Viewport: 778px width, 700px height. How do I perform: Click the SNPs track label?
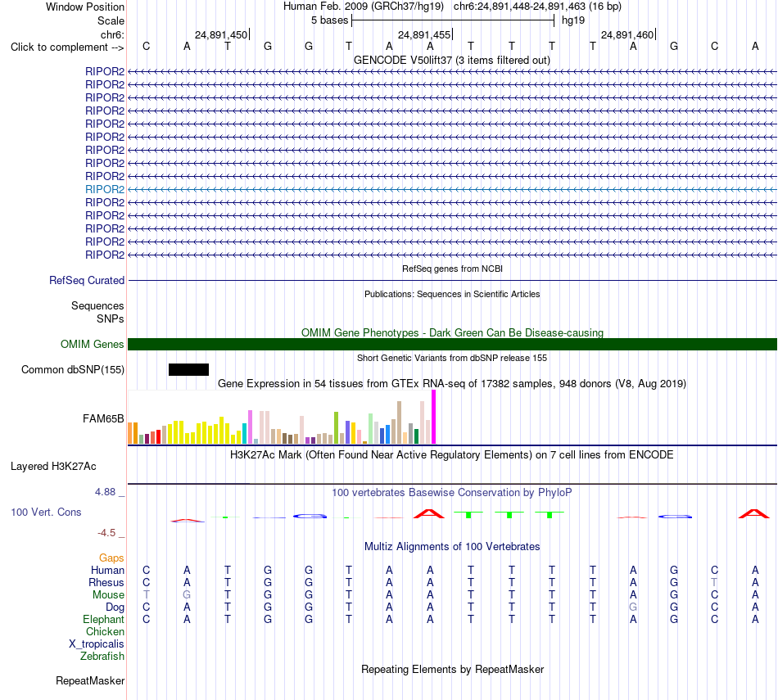tap(111, 318)
